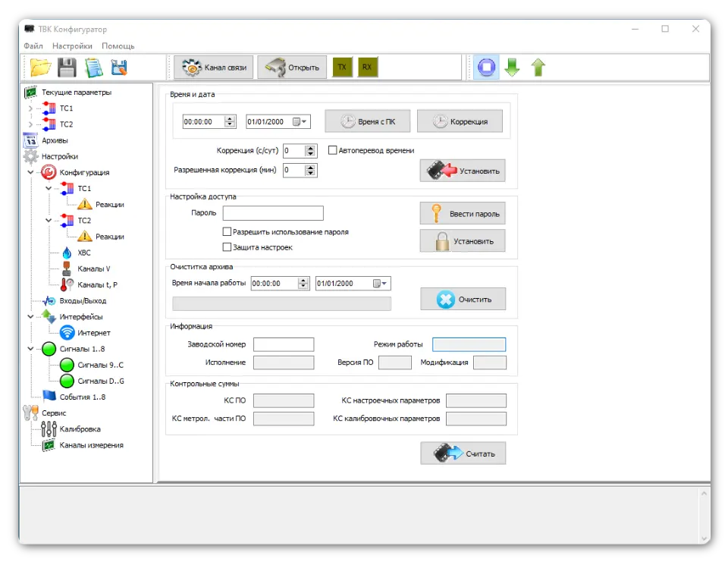Check Разрешить использование пароля

pyautogui.click(x=227, y=232)
